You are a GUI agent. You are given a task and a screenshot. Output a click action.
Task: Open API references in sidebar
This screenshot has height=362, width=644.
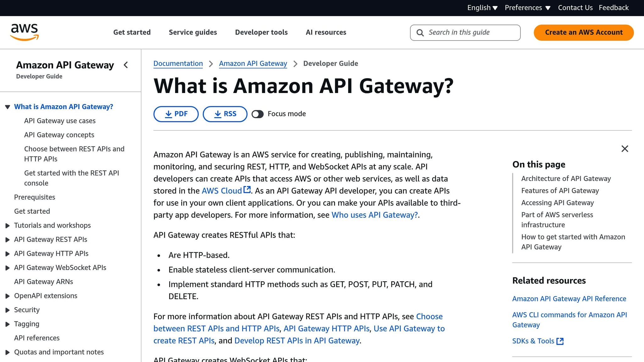click(37, 338)
